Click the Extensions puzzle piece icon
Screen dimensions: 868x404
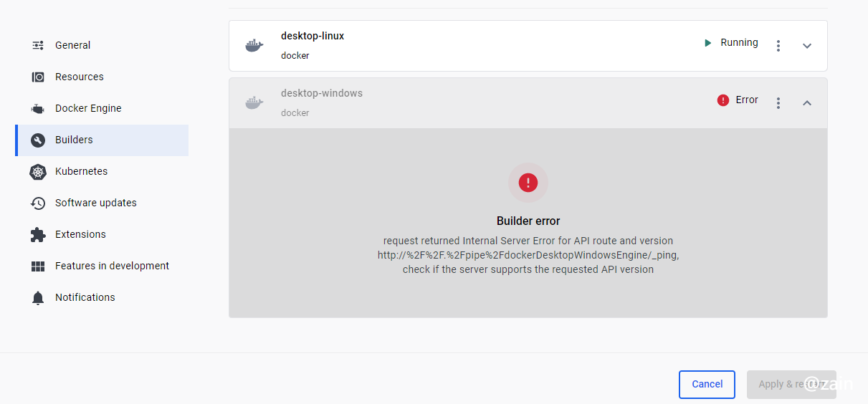click(x=38, y=235)
